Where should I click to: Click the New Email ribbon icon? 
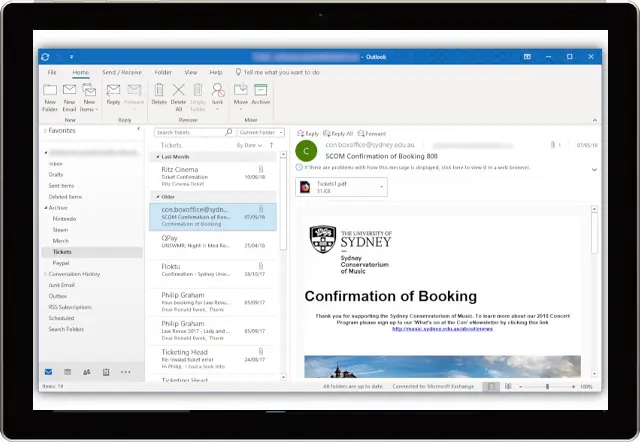pyautogui.click(x=69, y=95)
